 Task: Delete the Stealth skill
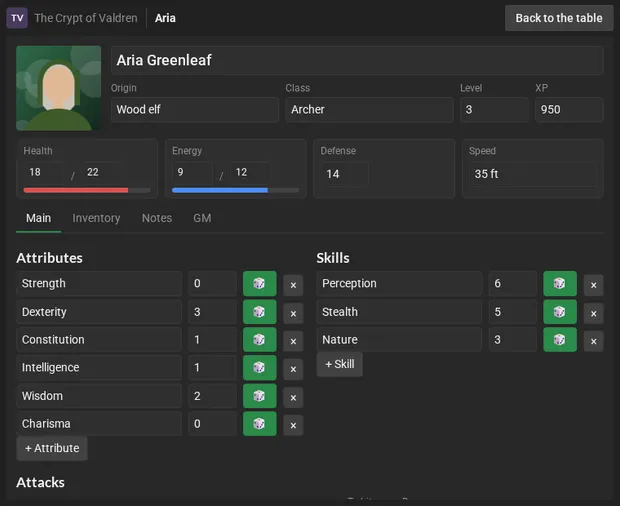[x=594, y=313]
